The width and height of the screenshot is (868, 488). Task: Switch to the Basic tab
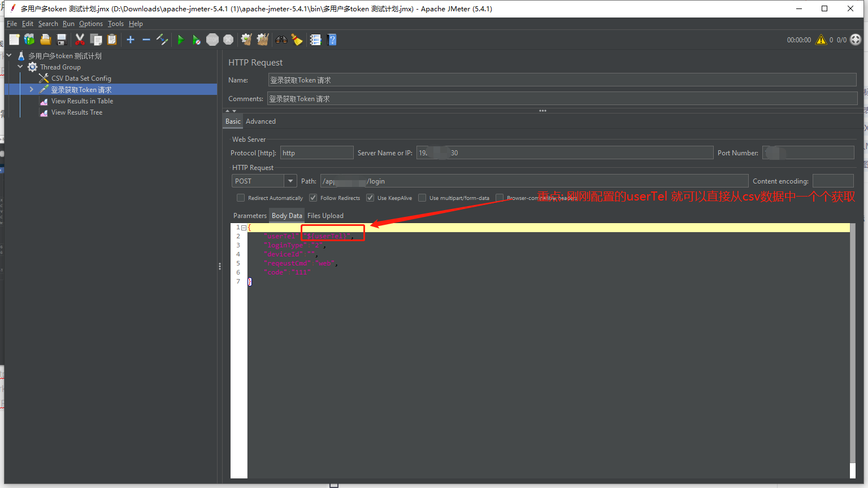[x=233, y=121]
